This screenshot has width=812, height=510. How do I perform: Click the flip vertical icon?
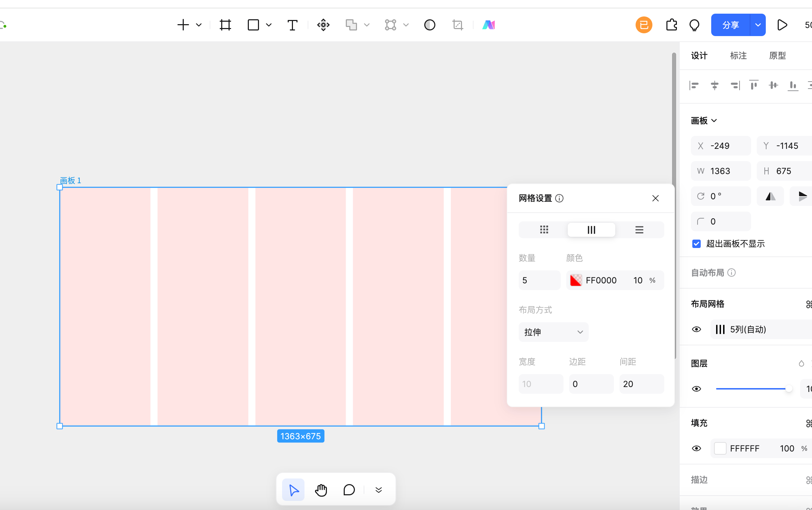pyautogui.click(x=802, y=196)
